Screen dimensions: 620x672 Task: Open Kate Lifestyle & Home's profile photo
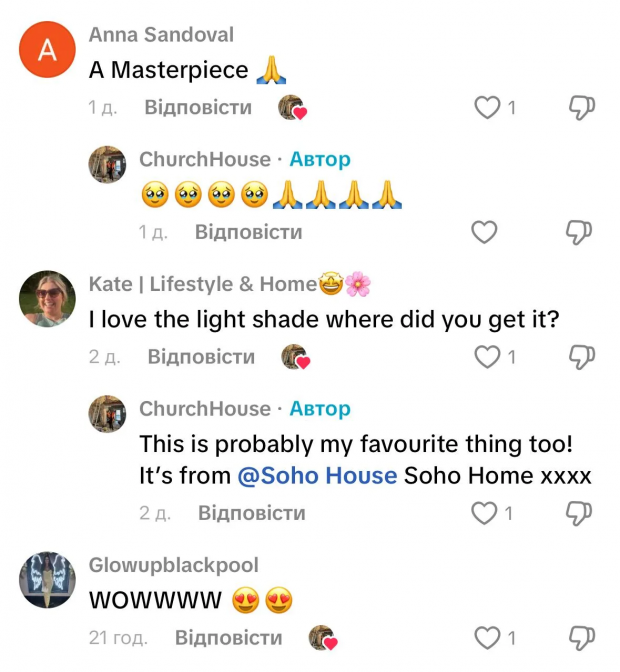point(47,299)
